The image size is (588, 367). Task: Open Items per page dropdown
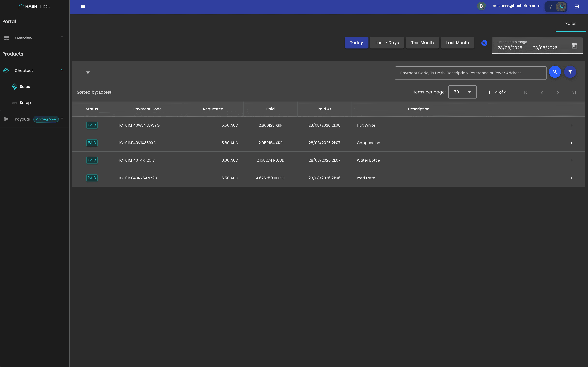462,92
